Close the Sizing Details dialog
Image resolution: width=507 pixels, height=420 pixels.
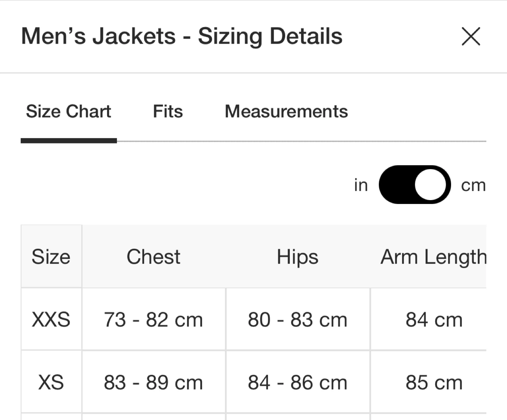click(x=471, y=37)
